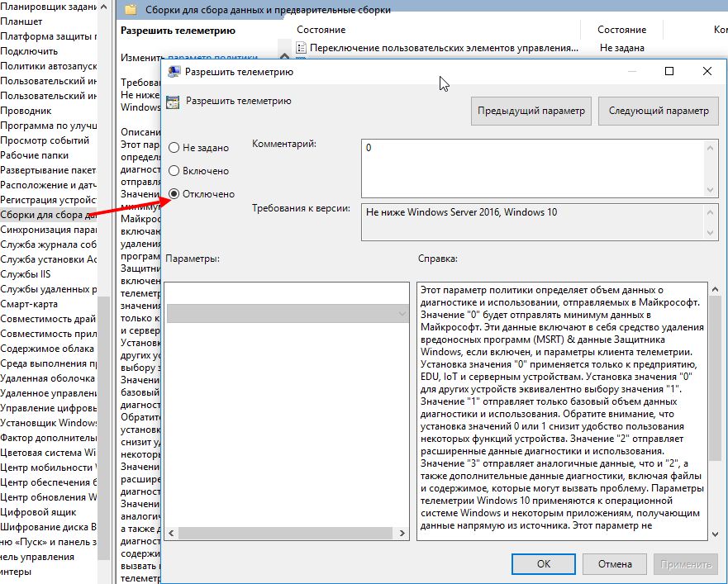Click the "Следующий параметр" button

(x=659, y=110)
